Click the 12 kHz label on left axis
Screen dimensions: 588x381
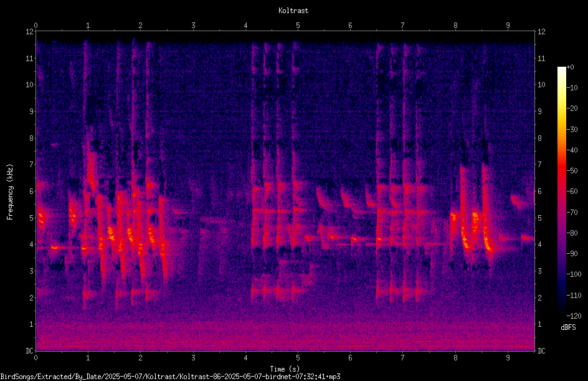(30, 32)
